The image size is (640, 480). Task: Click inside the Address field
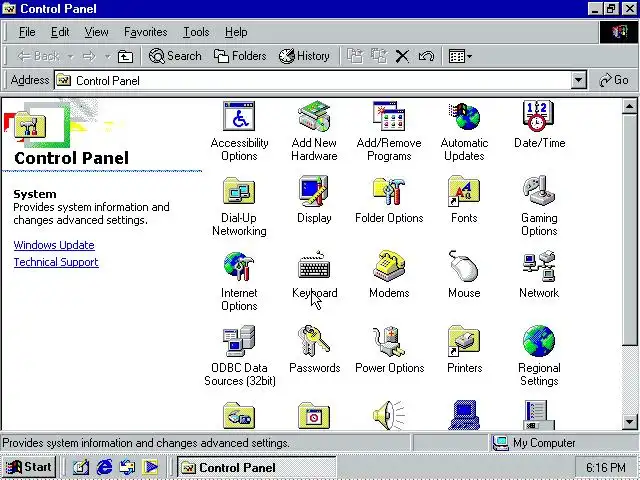pos(313,80)
